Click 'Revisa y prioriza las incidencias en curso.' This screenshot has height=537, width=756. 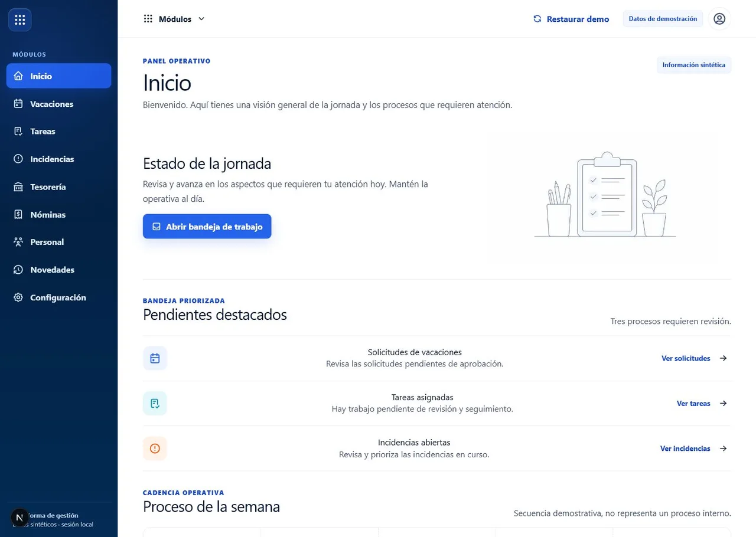[414, 454]
